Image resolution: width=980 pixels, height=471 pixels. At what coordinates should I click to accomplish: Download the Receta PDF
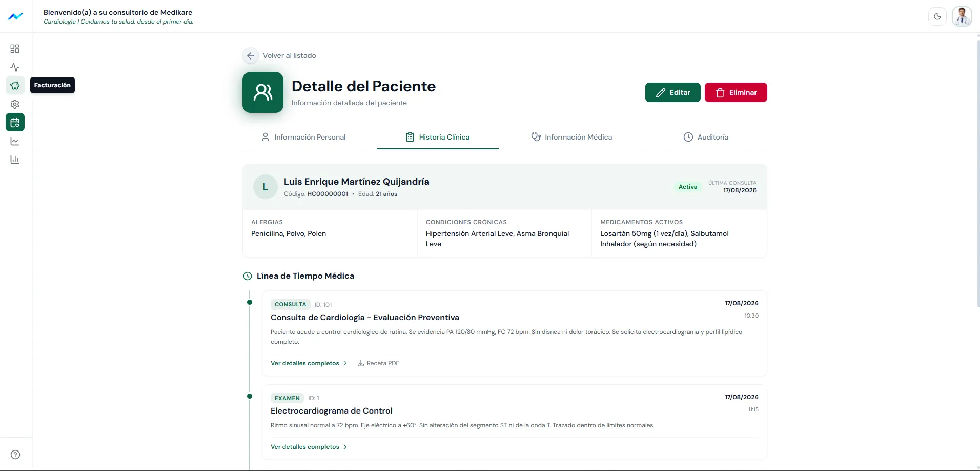click(x=378, y=363)
